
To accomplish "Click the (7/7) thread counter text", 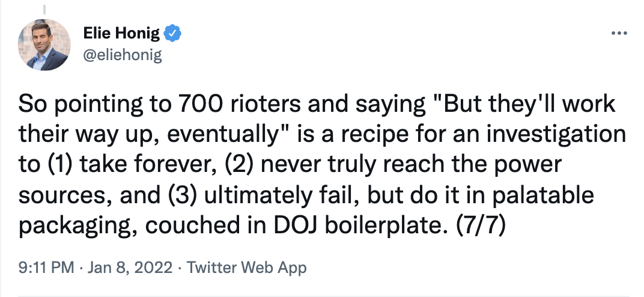I will pyautogui.click(x=481, y=226).
